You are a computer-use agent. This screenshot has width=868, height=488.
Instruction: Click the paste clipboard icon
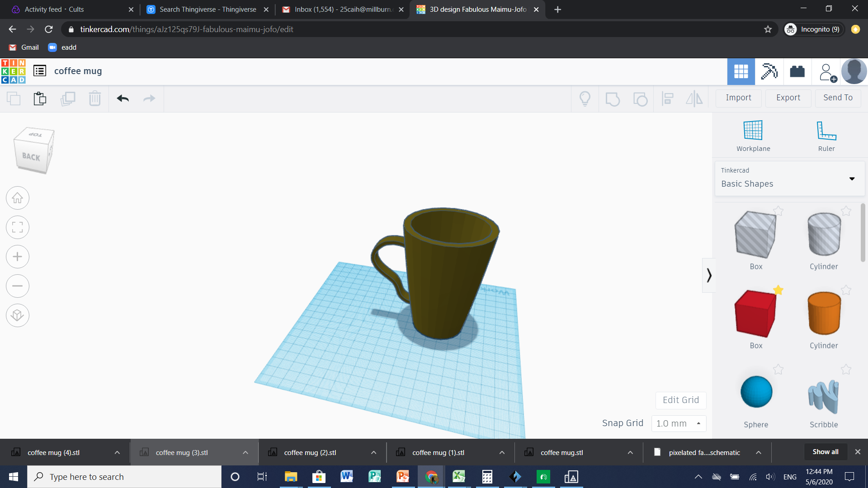[x=40, y=98]
